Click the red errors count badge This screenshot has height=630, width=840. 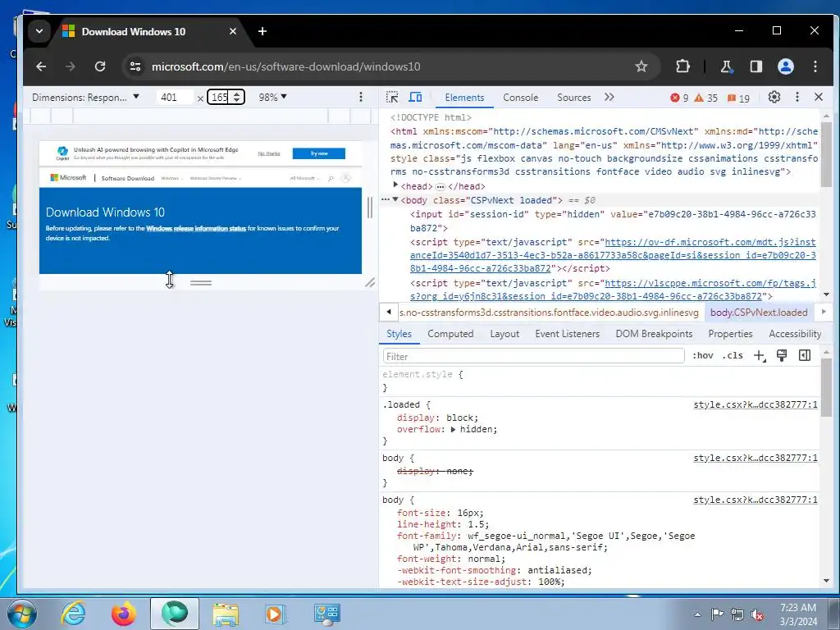679,98
